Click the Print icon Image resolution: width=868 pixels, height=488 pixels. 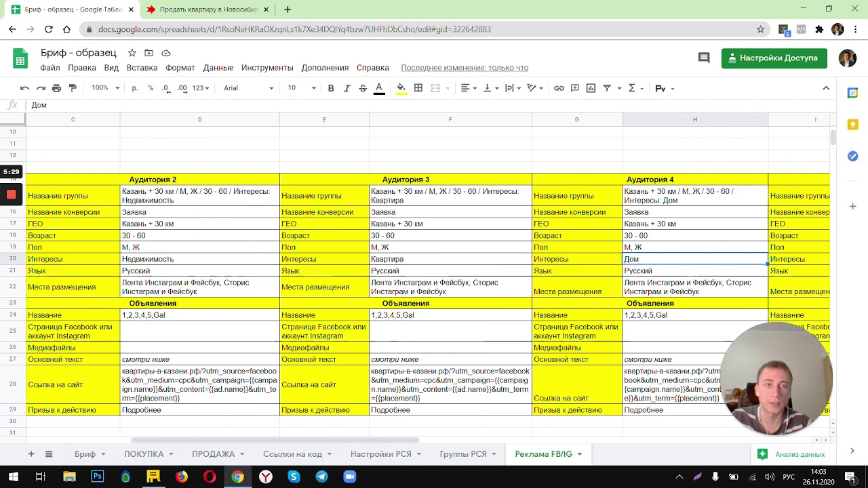(x=56, y=88)
